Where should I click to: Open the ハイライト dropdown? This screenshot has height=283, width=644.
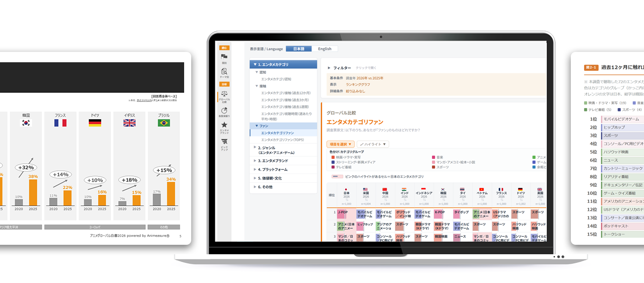click(373, 144)
